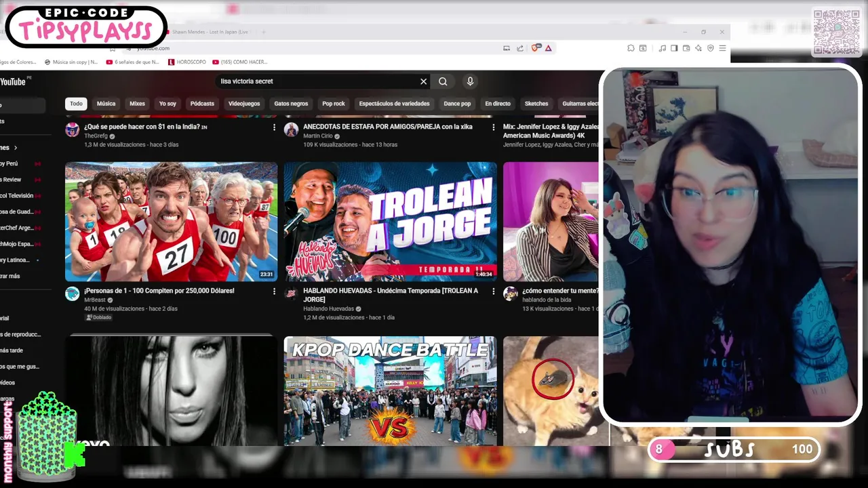The height and width of the screenshot is (488, 868).
Task: Click the cast/screen icon in address bar
Action: 507,48
